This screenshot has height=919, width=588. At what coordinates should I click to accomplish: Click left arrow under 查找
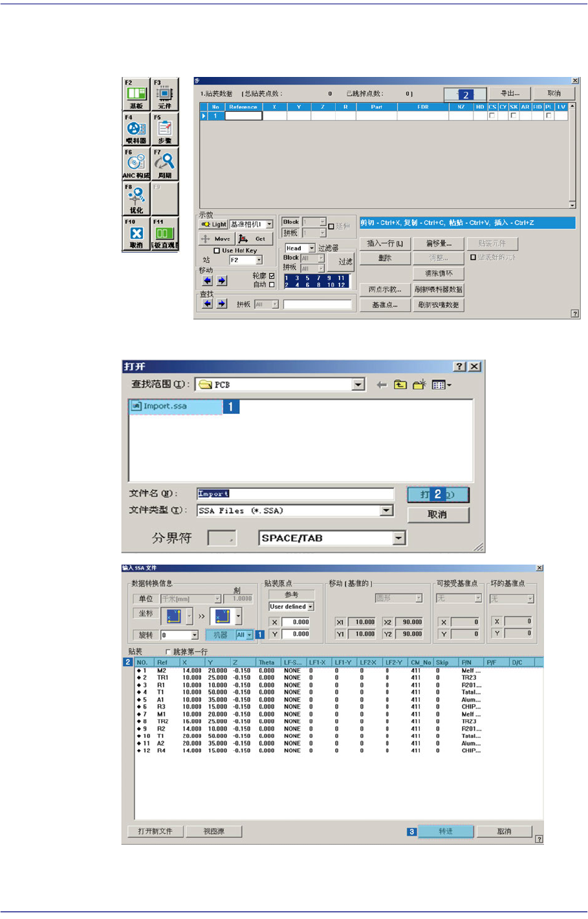207,303
